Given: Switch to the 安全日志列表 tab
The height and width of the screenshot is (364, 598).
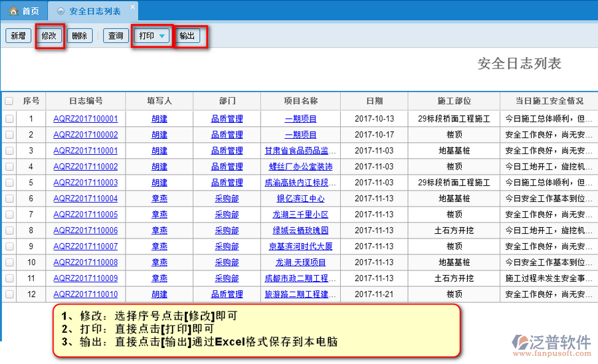Looking at the screenshot, I should tap(94, 11).
